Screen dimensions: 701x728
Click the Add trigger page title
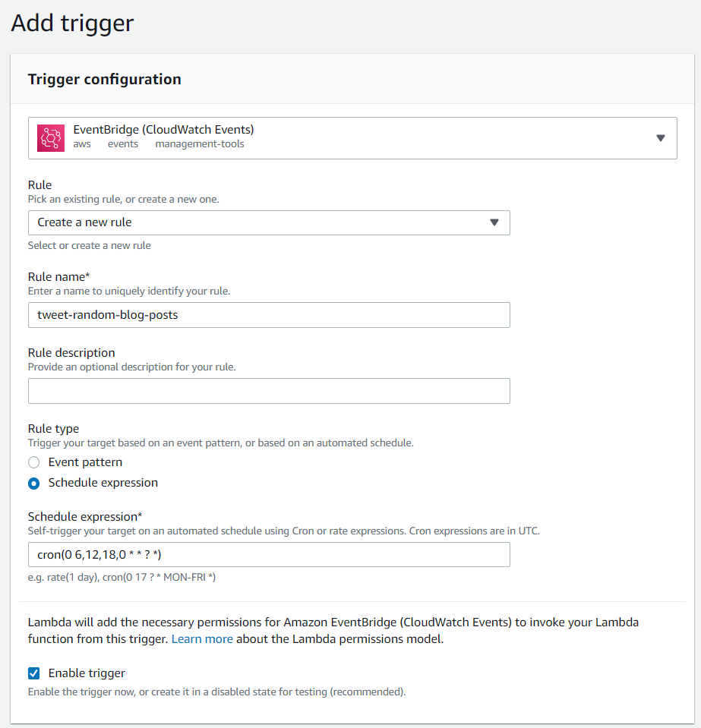(72, 23)
